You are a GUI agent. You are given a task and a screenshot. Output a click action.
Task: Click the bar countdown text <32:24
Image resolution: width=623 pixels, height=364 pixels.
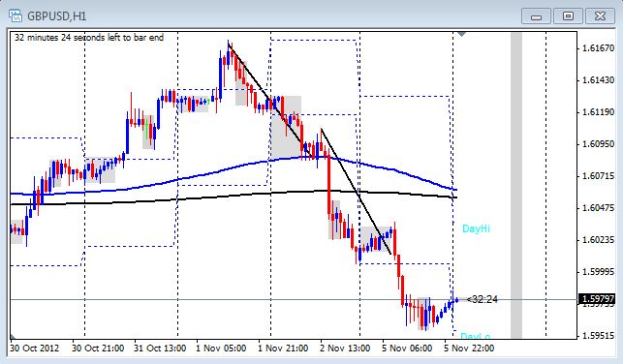point(482,299)
